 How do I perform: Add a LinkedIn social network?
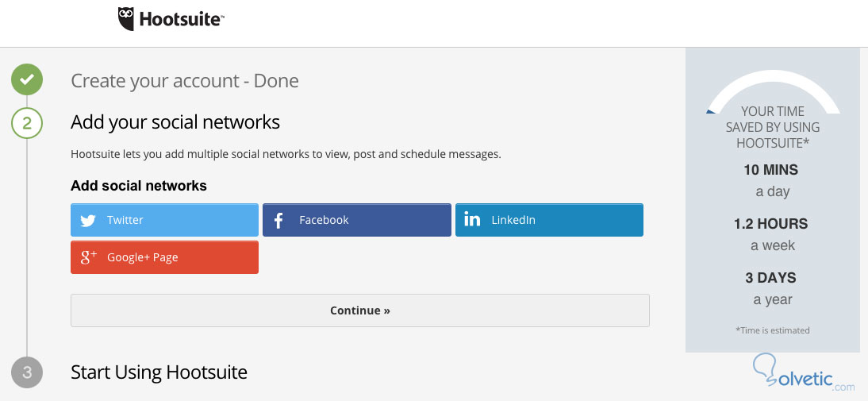pos(549,220)
